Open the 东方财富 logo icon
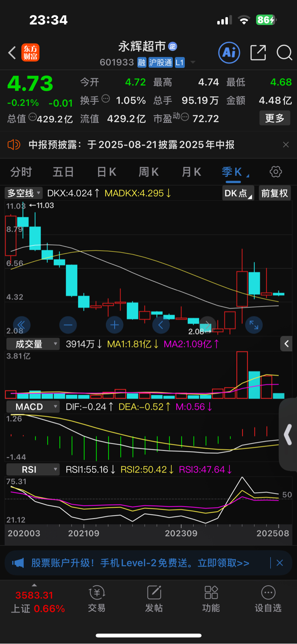This screenshot has height=644, width=297. [x=31, y=53]
